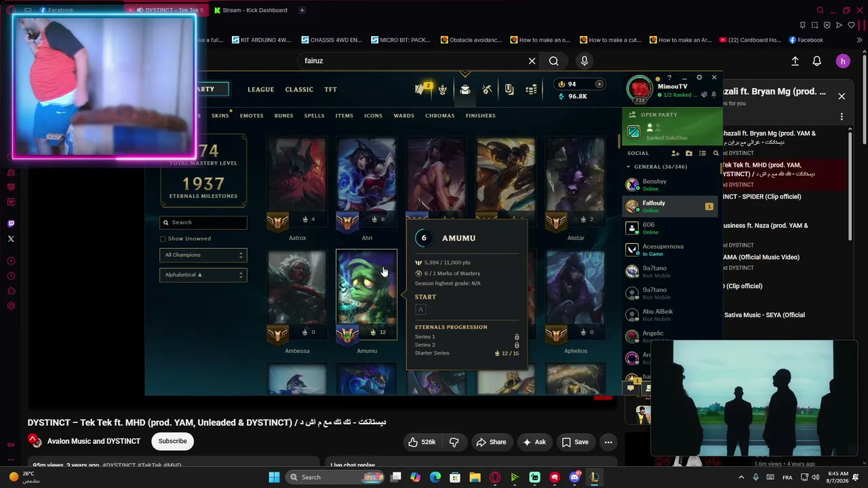
Task: Open the Skins collection tab
Action: (x=220, y=116)
